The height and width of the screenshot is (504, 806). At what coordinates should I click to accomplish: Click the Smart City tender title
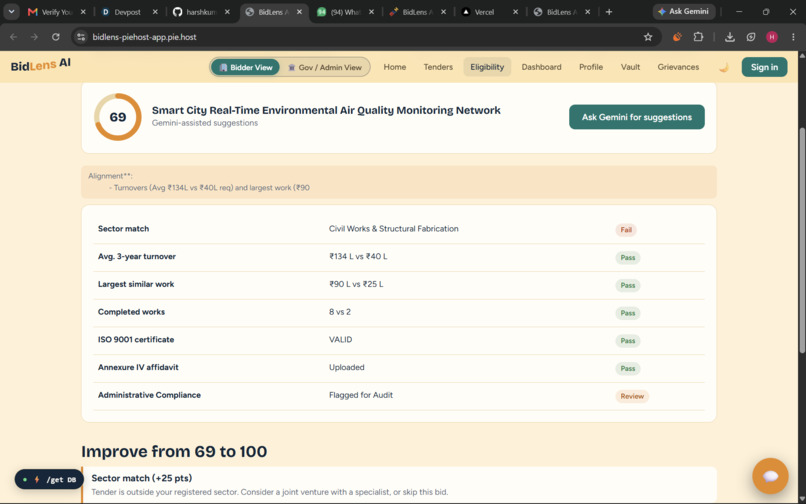click(326, 110)
